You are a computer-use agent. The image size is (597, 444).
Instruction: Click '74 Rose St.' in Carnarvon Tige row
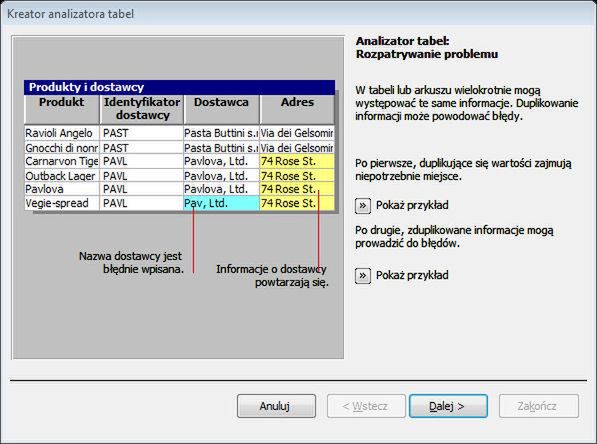(297, 161)
